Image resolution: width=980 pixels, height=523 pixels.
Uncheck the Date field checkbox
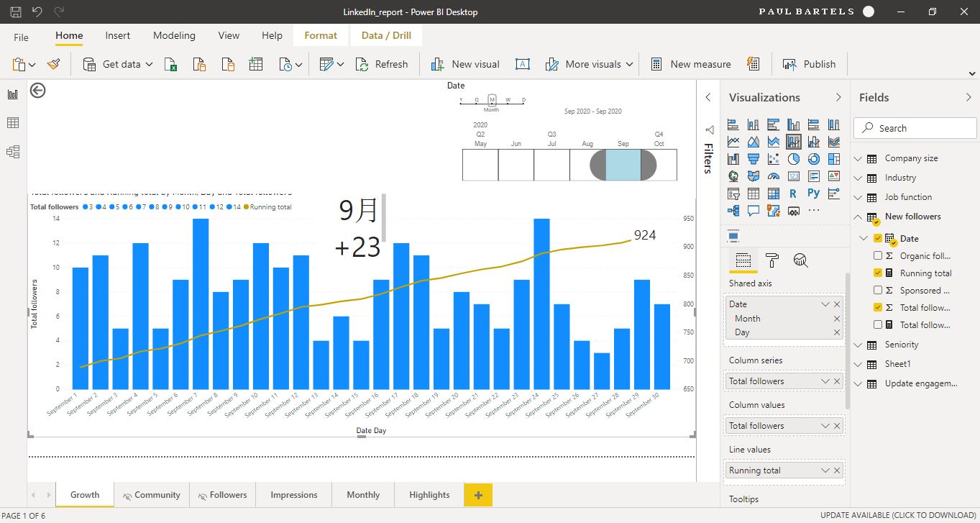pyautogui.click(x=878, y=238)
